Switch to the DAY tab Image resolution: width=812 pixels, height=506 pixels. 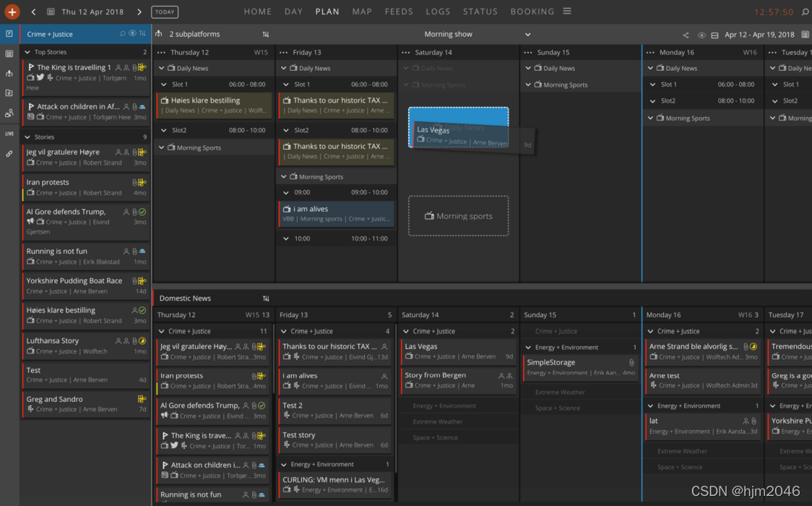[293, 12]
